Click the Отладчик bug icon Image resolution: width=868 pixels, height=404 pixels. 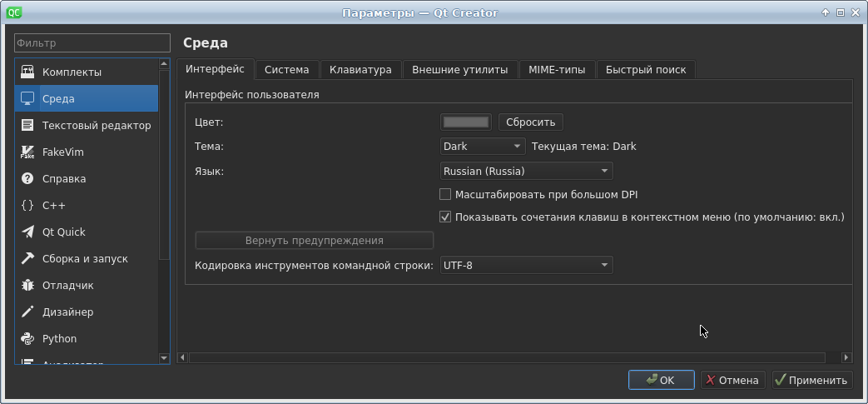(27, 286)
